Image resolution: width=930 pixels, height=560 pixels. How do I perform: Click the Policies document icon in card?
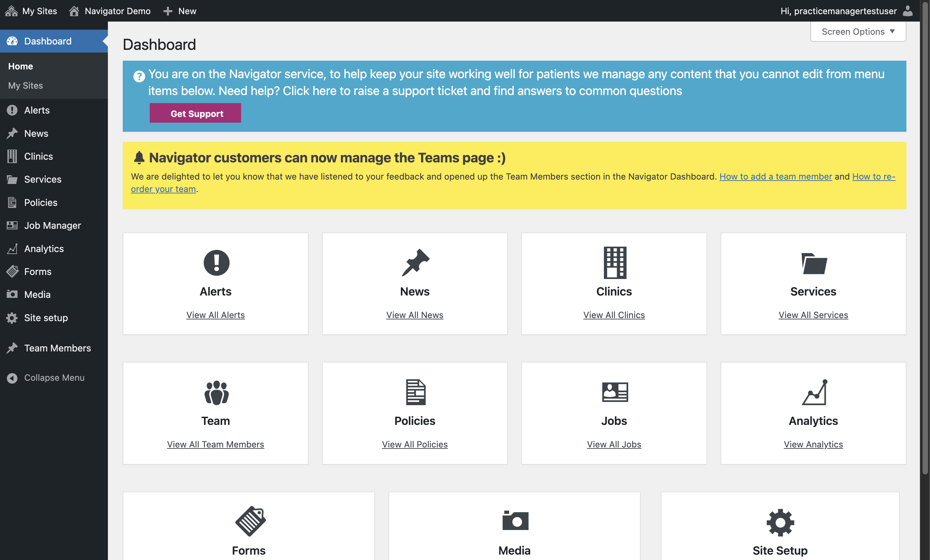(415, 392)
